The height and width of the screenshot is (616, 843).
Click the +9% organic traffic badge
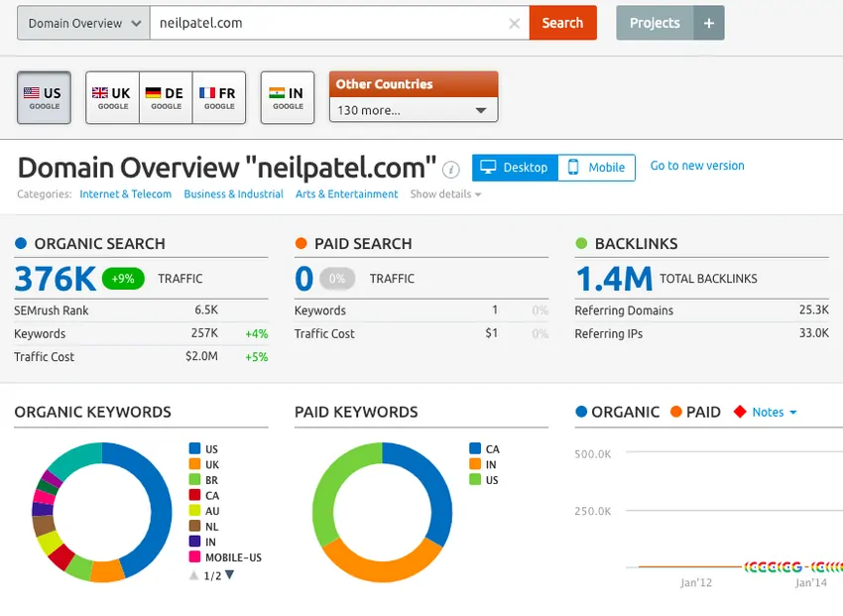123,279
